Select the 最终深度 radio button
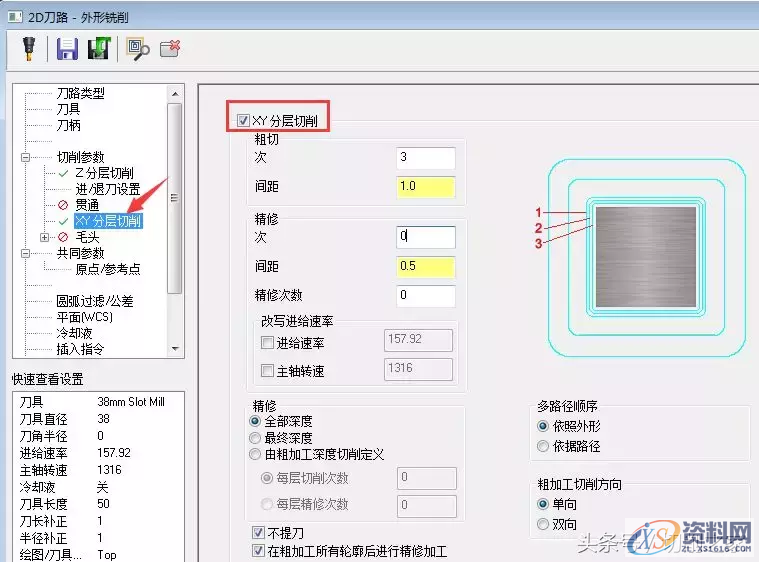The height and width of the screenshot is (562, 759). tap(255, 438)
